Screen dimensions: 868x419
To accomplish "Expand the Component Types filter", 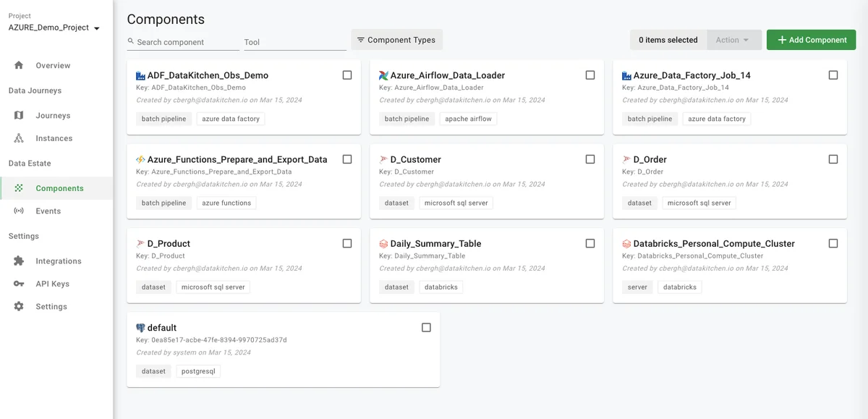I will pos(396,40).
